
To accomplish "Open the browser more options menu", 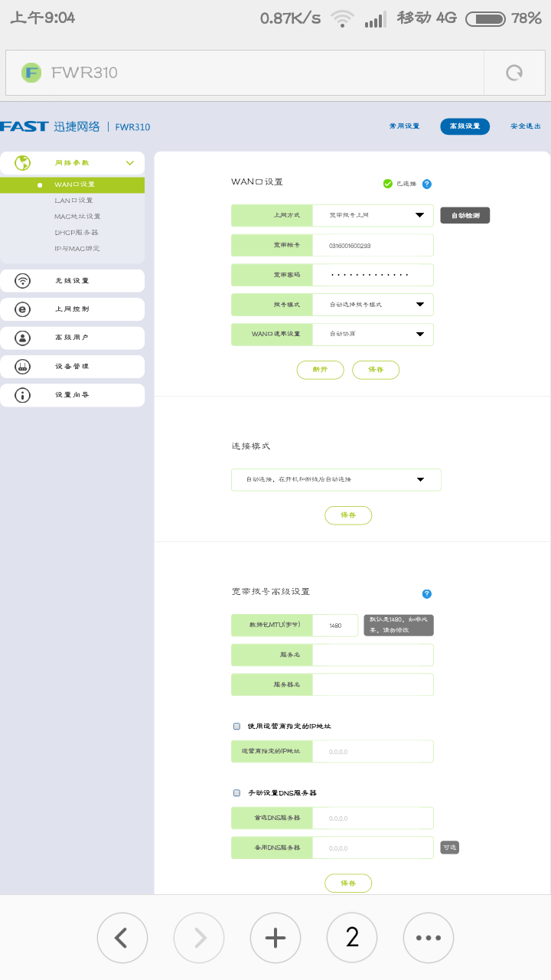I will pyautogui.click(x=429, y=937).
